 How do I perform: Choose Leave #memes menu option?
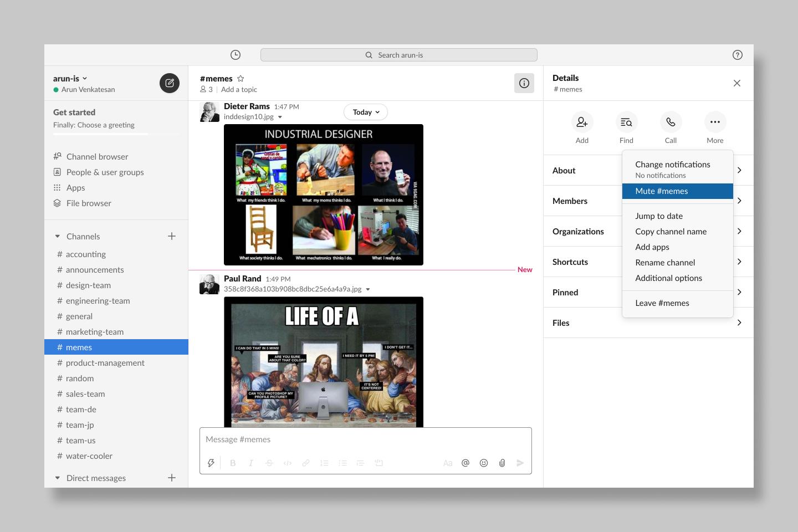662,303
